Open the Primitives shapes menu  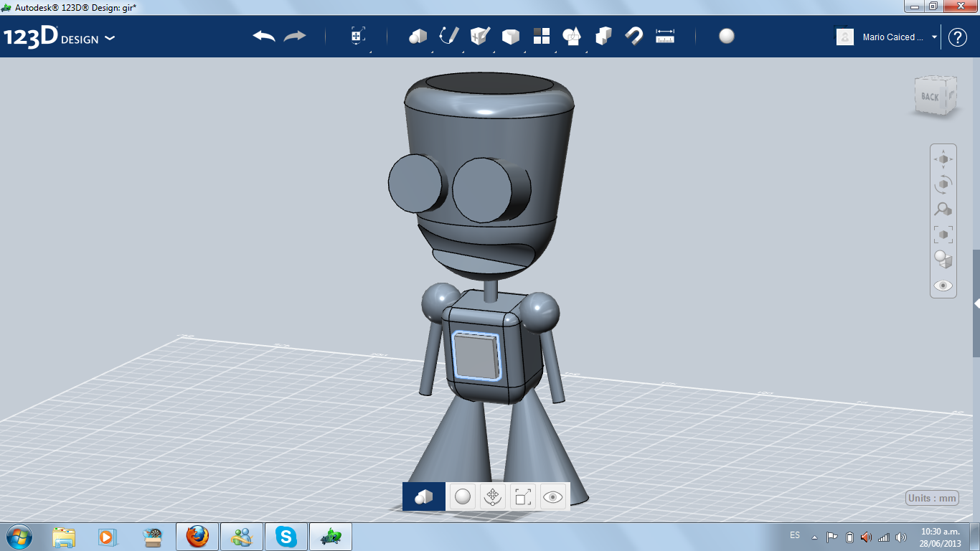tap(418, 36)
